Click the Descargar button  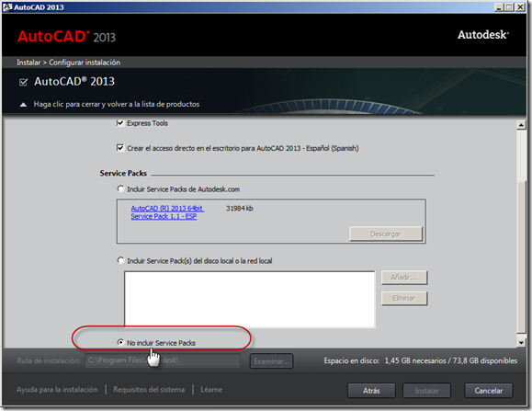pos(386,234)
